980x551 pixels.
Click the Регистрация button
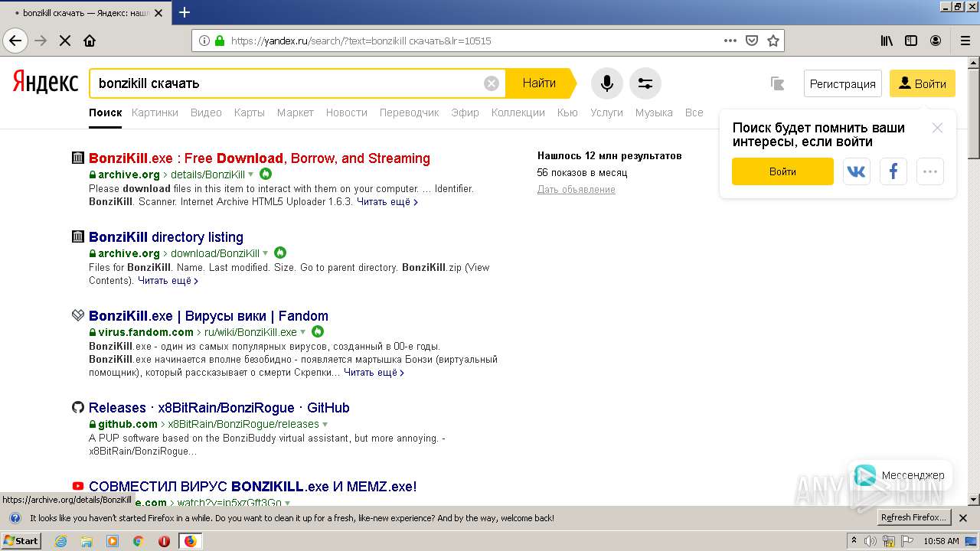pyautogui.click(x=843, y=83)
